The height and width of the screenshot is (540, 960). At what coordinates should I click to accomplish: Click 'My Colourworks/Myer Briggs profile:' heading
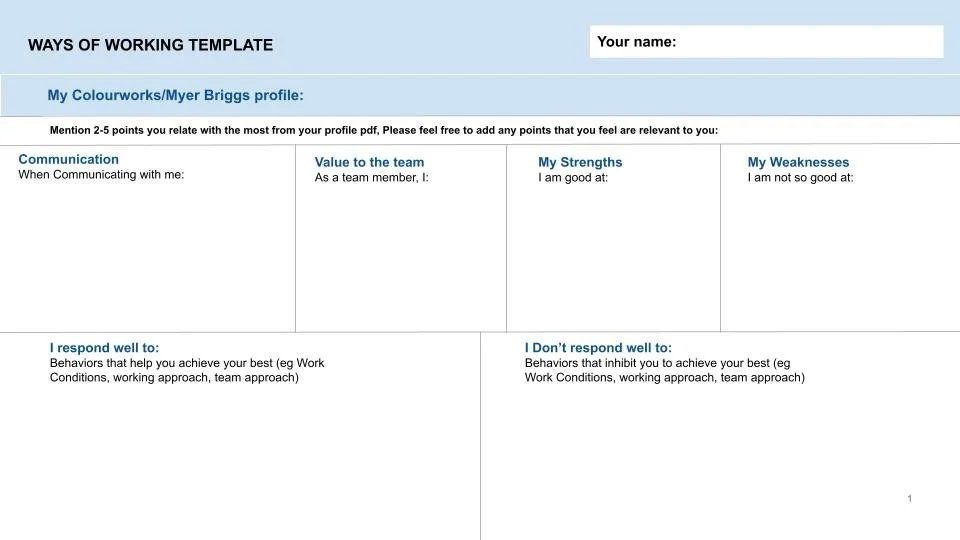[175, 96]
